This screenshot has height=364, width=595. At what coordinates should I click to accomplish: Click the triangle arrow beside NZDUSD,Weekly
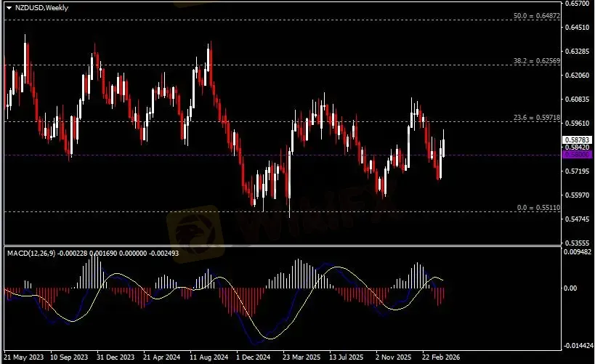tap(9, 7)
